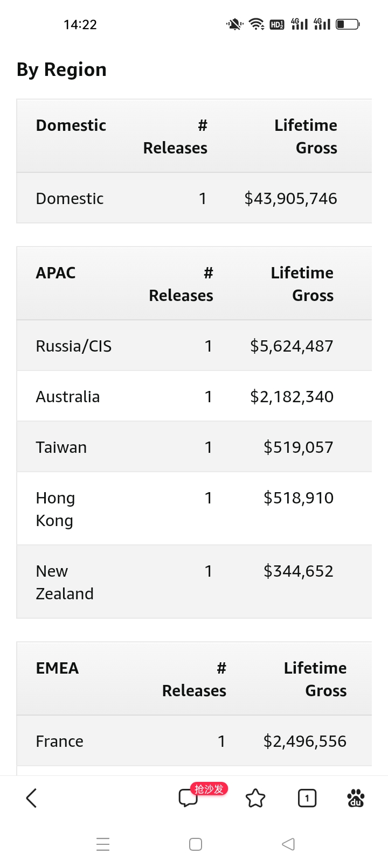The width and height of the screenshot is (388, 868).
Task: Tap the EMEA table header
Action: pyautogui.click(x=57, y=668)
